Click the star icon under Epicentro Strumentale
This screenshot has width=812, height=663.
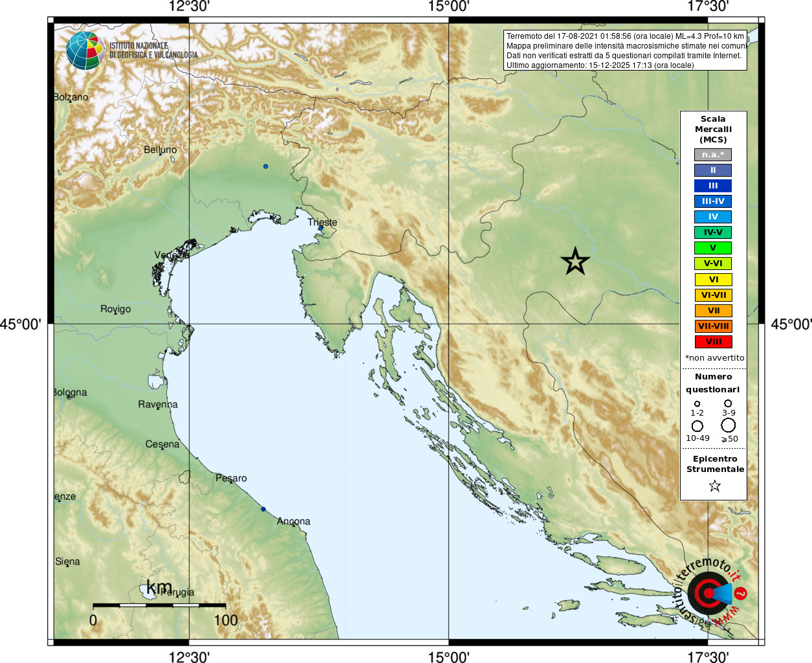coord(714,486)
